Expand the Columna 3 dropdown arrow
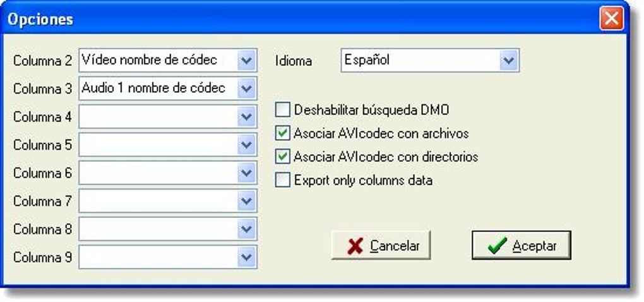This screenshot has width=644, height=302. [x=246, y=88]
